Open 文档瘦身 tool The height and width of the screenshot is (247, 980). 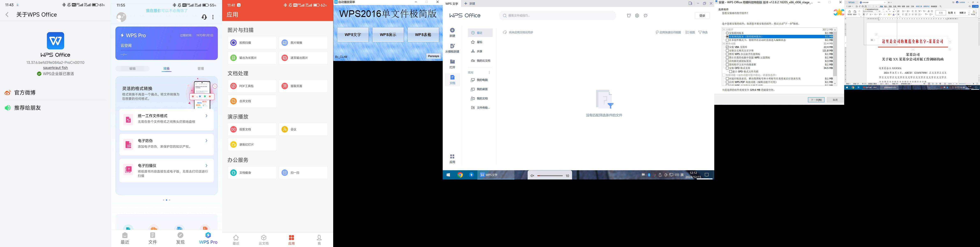(x=252, y=173)
